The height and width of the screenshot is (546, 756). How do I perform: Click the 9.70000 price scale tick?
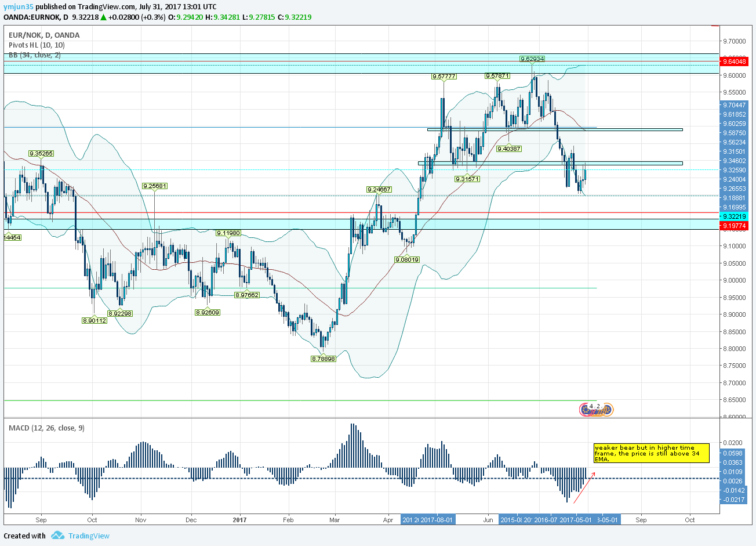[x=734, y=41]
